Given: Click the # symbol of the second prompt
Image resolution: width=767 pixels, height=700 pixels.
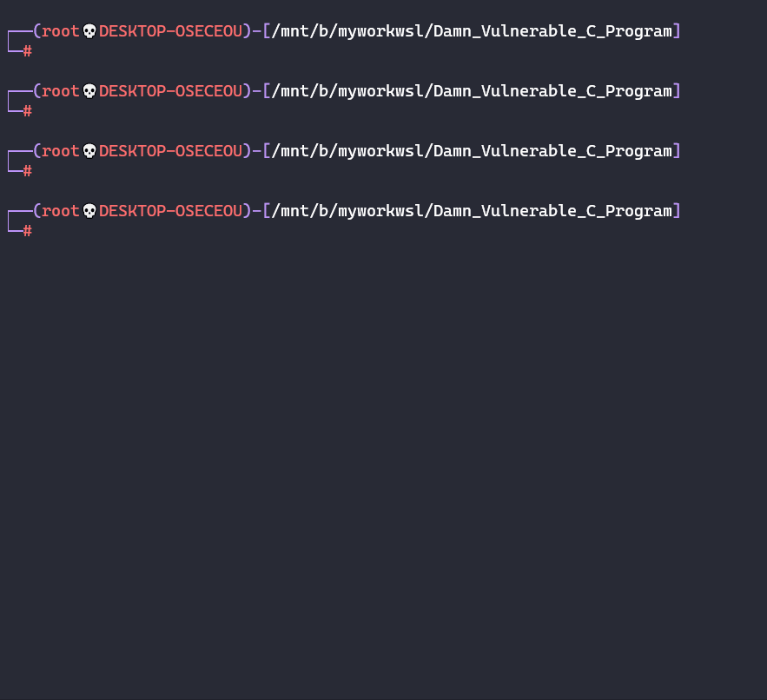Looking at the screenshot, I should (x=28, y=111).
